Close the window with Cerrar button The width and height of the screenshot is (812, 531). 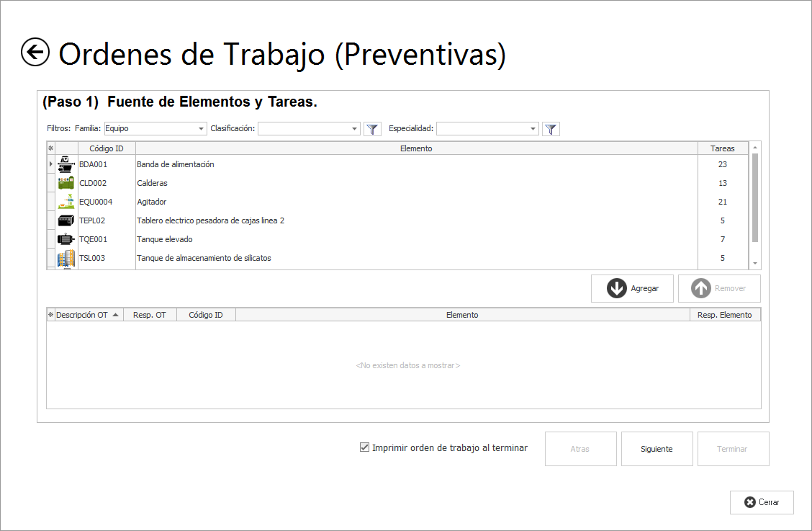pos(762,502)
